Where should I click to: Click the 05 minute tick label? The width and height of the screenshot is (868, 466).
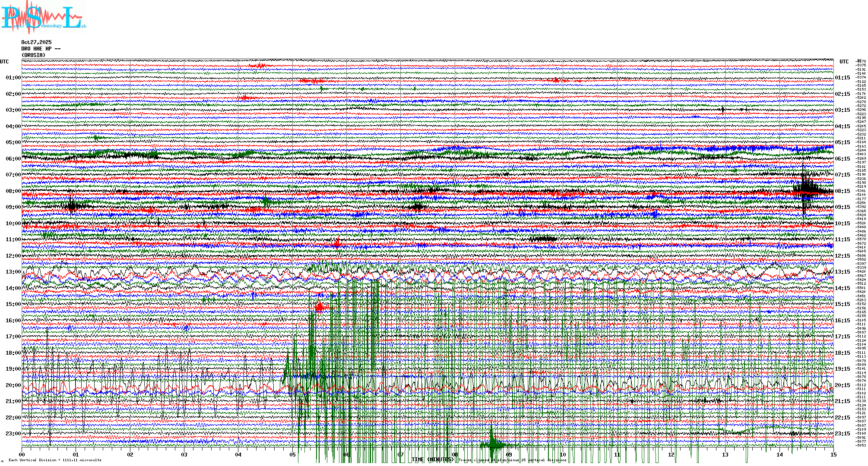coord(293,455)
